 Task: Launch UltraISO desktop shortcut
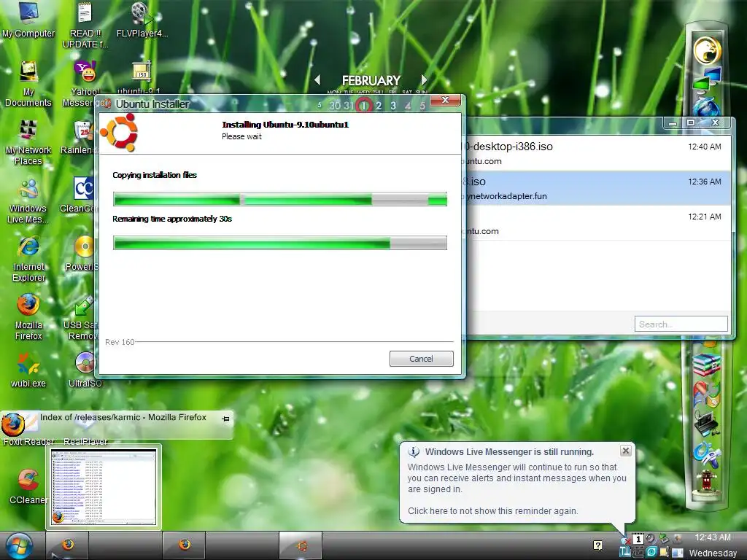(x=85, y=370)
